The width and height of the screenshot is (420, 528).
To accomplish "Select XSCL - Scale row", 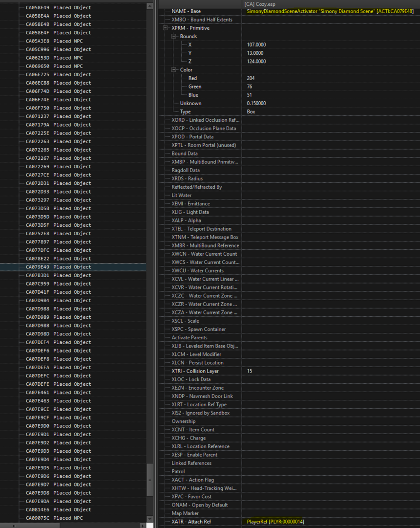I will 289,321.
